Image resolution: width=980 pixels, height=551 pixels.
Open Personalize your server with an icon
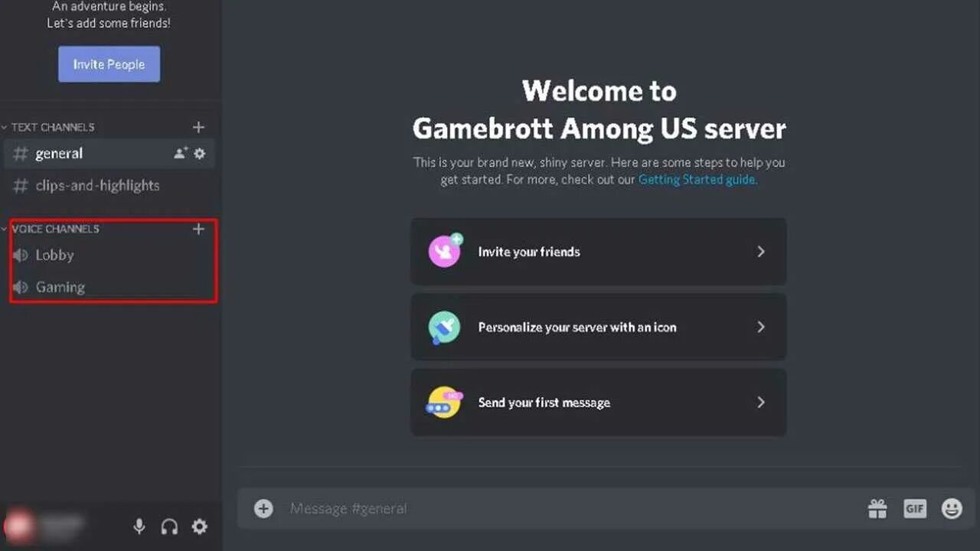pos(599,327)
